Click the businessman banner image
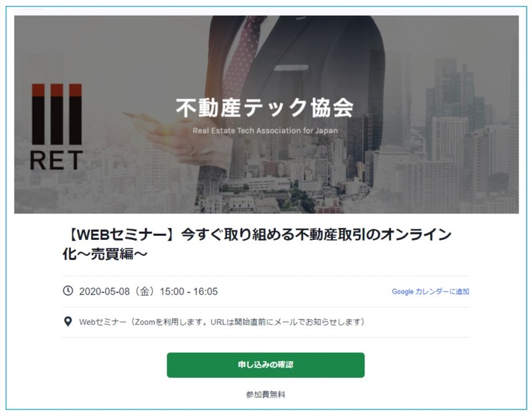This screenshot has height=414, width=532. 267,114
